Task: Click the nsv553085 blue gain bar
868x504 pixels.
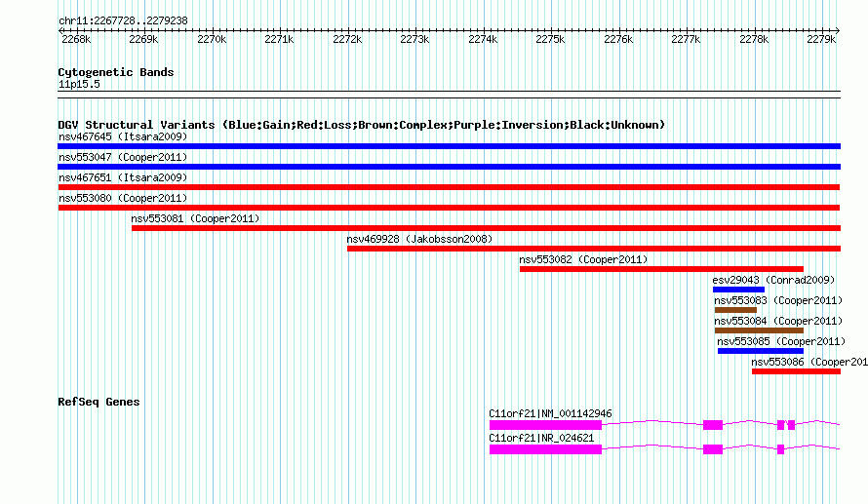Action: (x=761, y=351)
